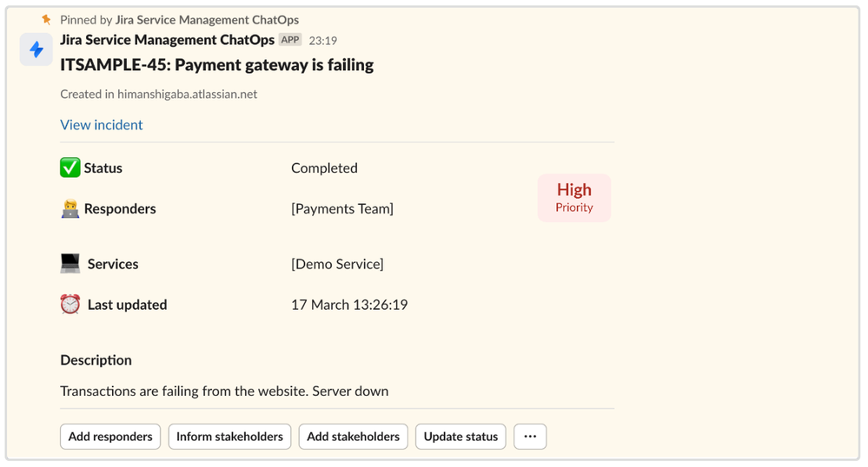Click the Pinned by Jira Service Management text
The height and width of the screenshot is (467, 868).
[179, 20]
